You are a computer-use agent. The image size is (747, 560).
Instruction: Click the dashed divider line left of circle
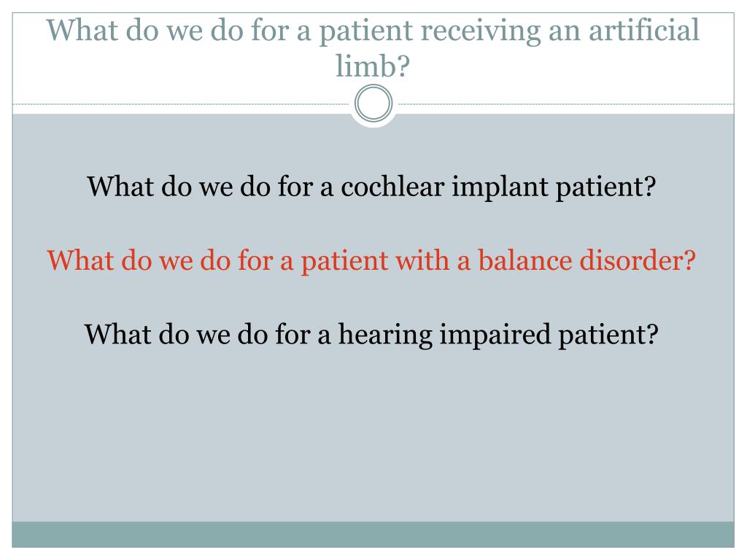click(181, 104)
